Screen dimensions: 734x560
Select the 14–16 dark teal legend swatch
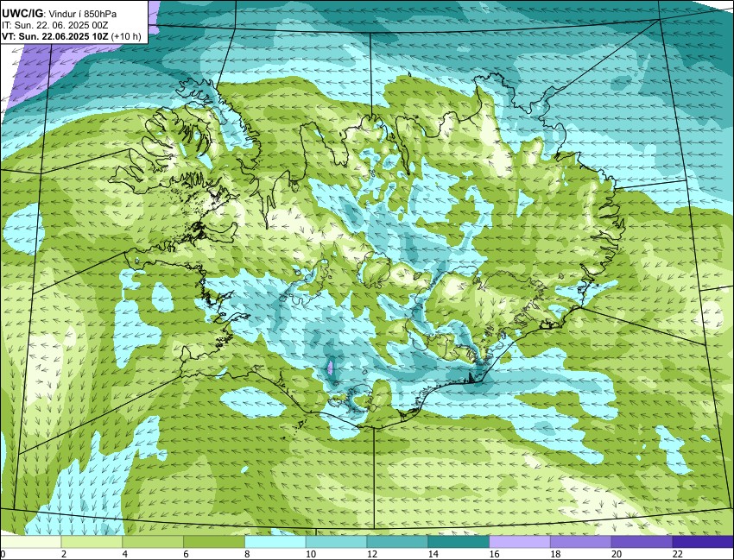[459, 542]
